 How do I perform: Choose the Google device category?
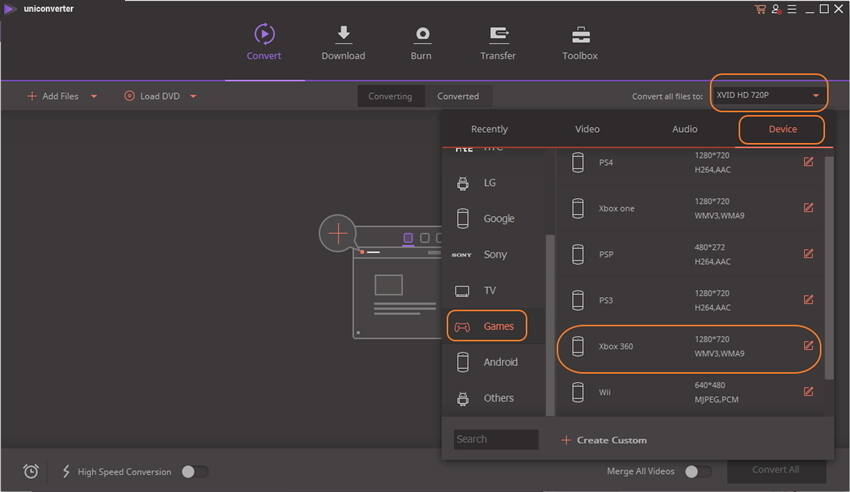(494, 218)
